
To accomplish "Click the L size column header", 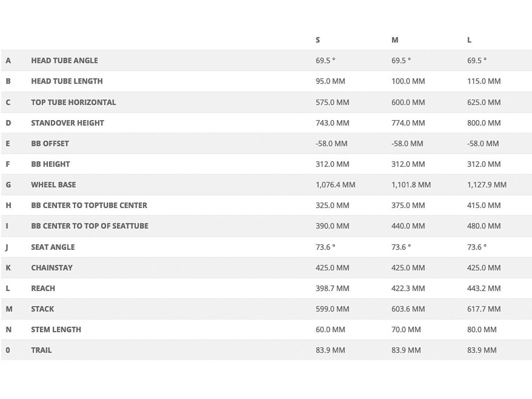I will pyautogui.click(x=469, y=40).
